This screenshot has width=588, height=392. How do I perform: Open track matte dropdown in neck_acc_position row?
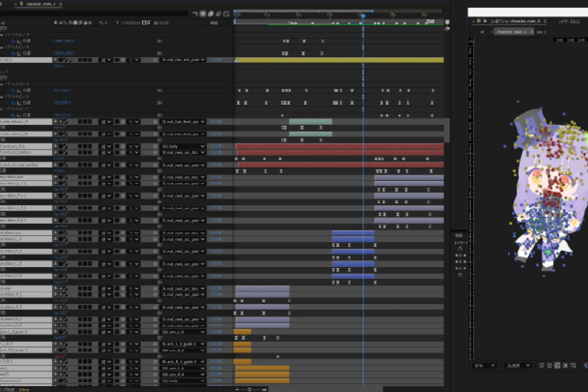pos(134,152)
